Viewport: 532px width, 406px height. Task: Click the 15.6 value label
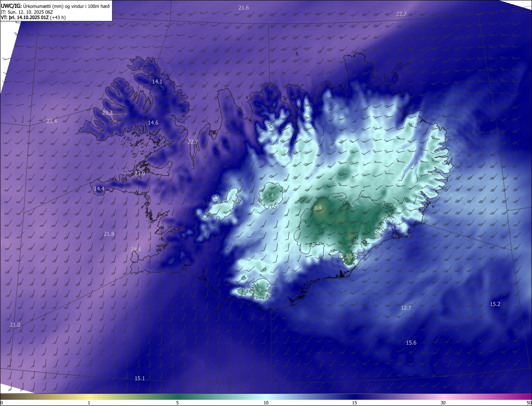[x=411, y=343]
